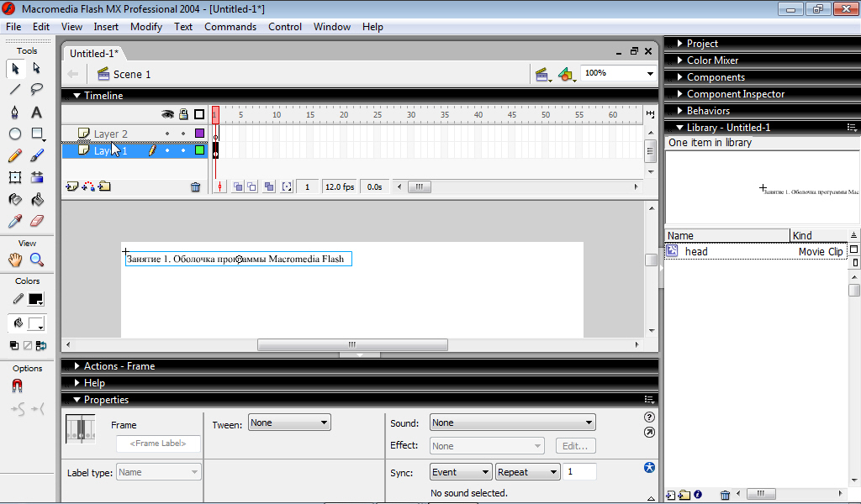The image size is (861, 504).
Task: Open the Control menu
Action: (285, 27)
